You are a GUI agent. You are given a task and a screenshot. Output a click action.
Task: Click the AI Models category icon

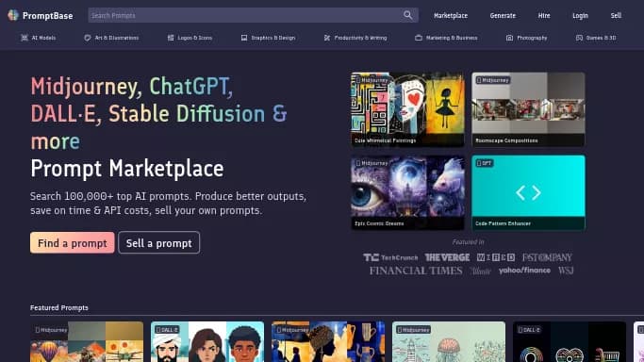25,38
